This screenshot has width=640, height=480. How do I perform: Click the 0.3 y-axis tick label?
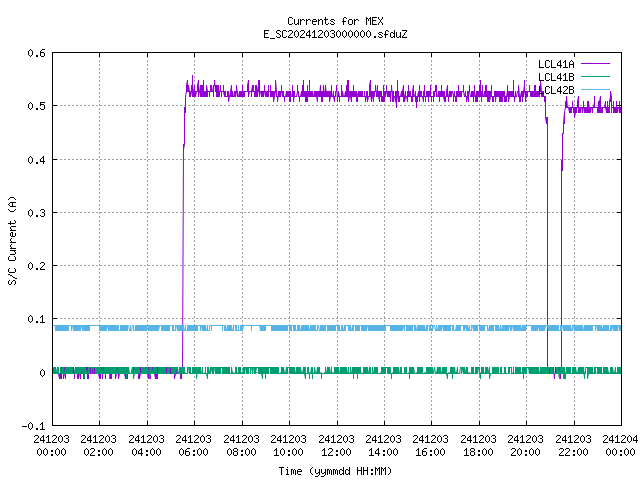click(36, 213)
